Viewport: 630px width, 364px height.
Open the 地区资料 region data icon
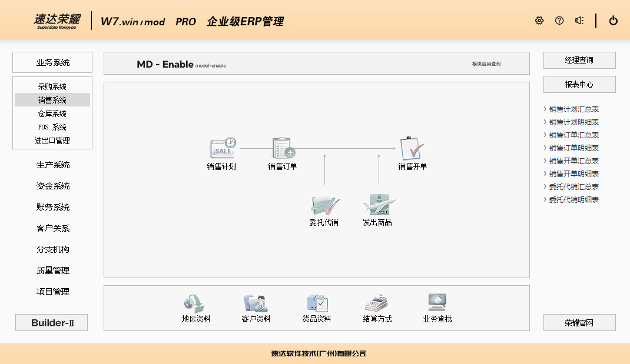(195, 303)
